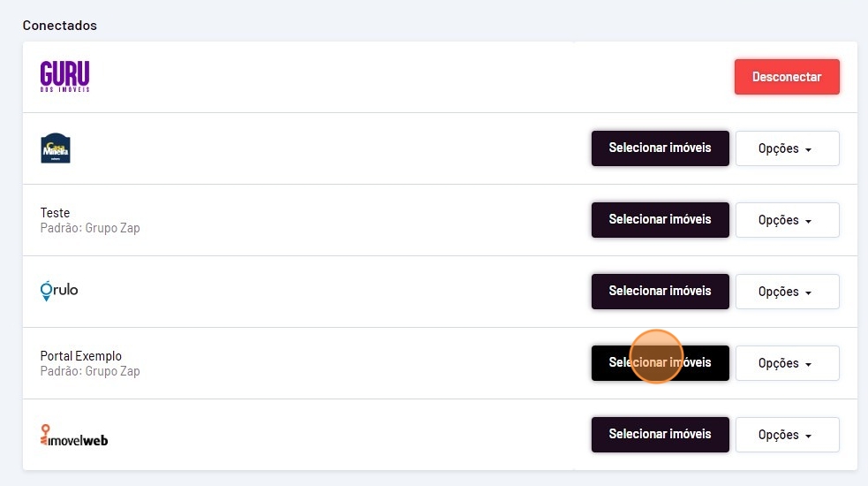Open Opções dropdown for Órulo

tap(787, 292)
